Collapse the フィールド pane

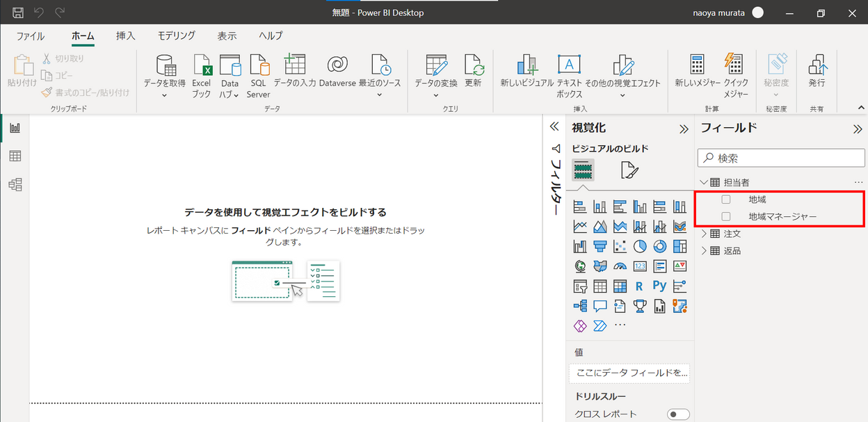pos(858,129)
